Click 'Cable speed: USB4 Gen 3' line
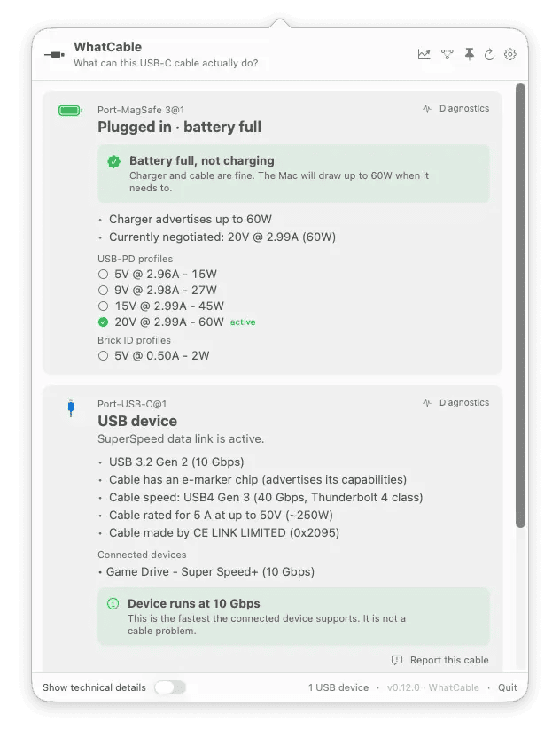This screenshot has height=737, width=560. [266, 497]
